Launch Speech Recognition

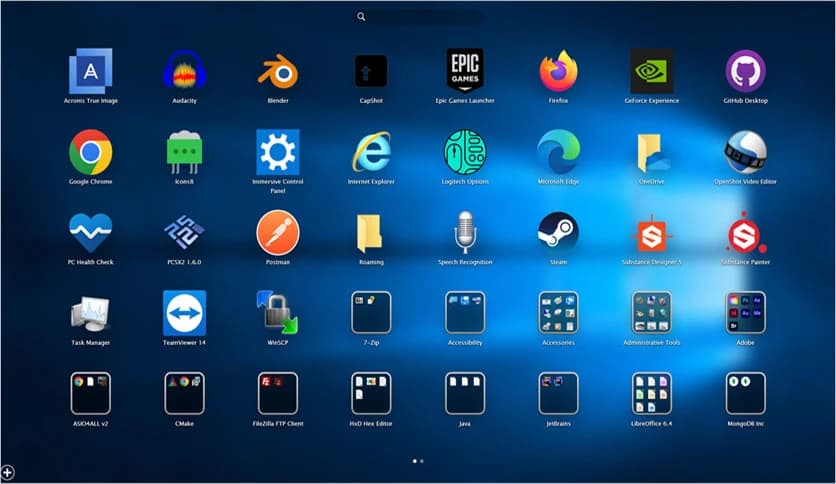click(465, 232)
